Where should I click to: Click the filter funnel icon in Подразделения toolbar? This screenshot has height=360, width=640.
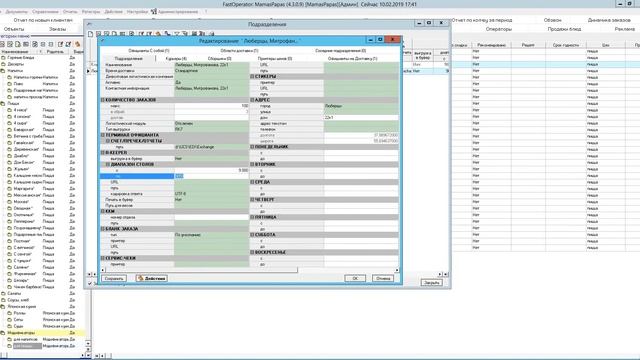[177, 34]
